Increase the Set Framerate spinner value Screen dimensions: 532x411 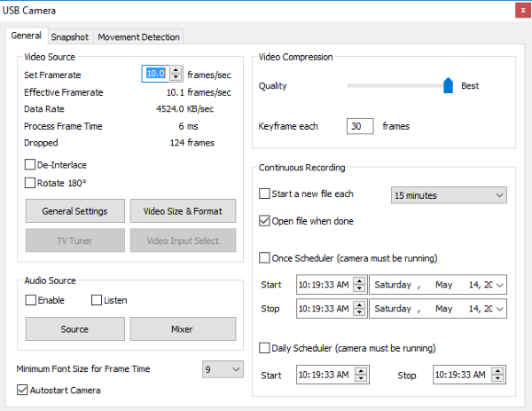[x=176, y=71]
